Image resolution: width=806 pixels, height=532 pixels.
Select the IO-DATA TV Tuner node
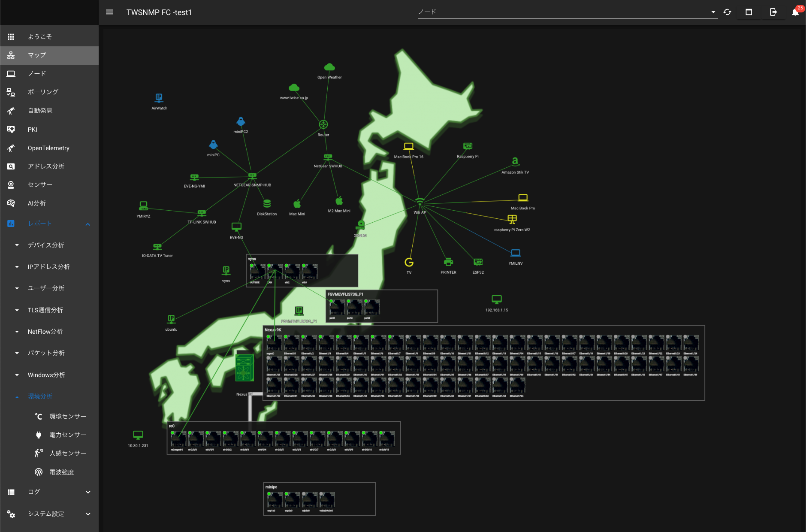click(x=157, y=247)
